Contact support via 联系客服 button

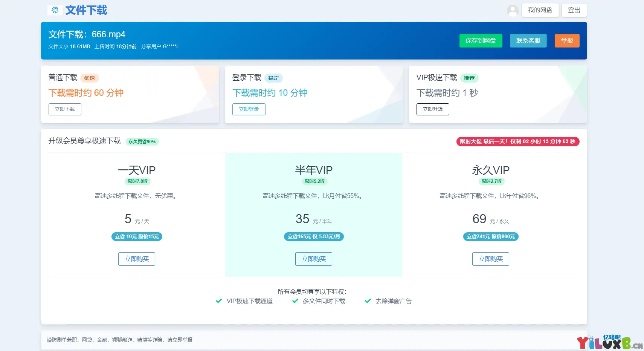528,41
